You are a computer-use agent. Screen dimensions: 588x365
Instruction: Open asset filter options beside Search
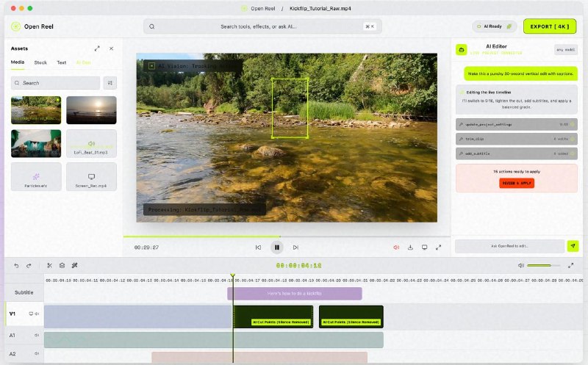click(x=110, y=83)
